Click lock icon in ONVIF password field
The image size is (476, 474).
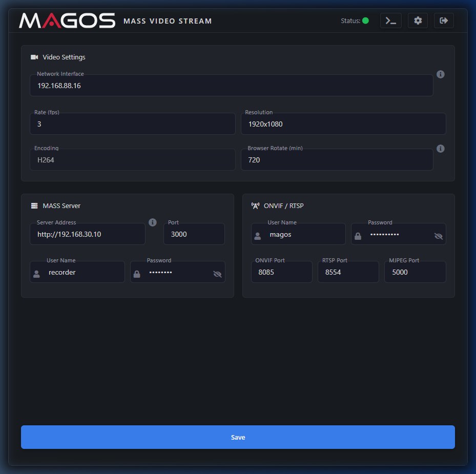pos(358,236)
